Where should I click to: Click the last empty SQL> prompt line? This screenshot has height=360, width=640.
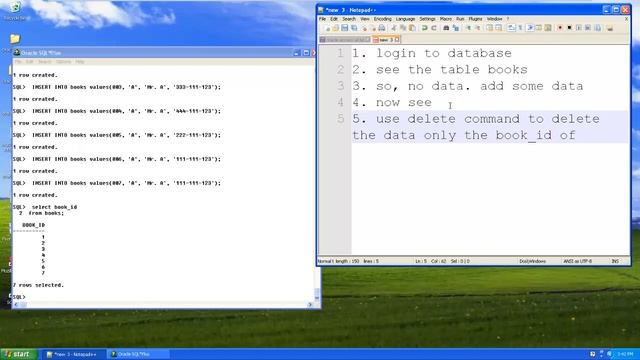[x=19, y=297]
